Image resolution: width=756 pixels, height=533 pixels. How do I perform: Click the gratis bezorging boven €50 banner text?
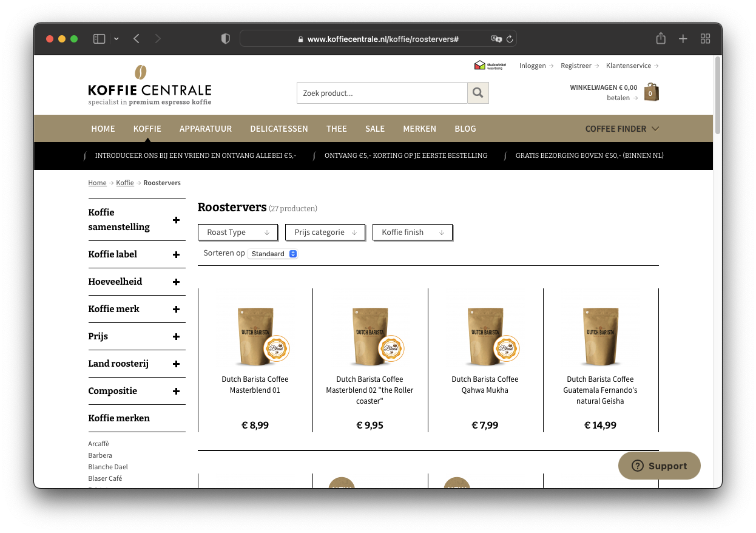point(590,155)
